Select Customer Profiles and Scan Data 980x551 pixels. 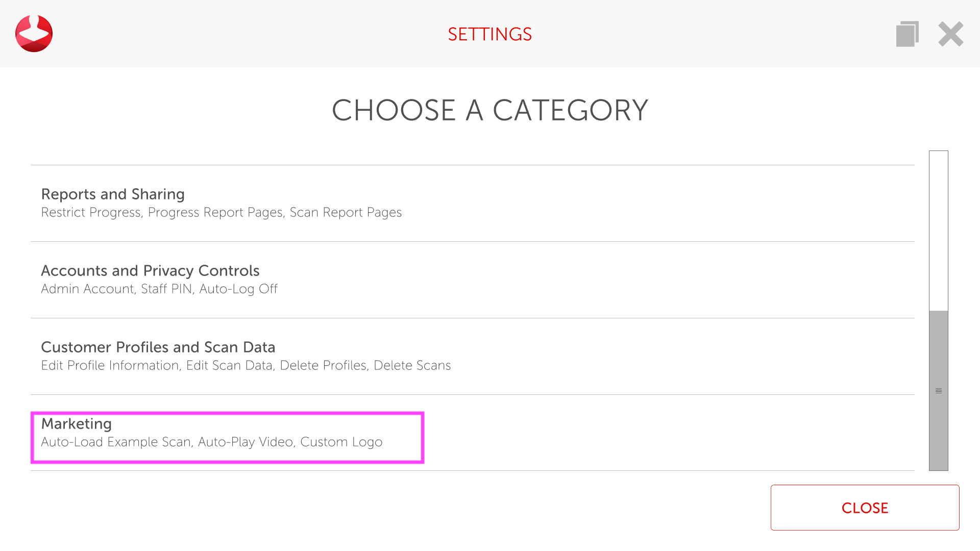coord(158,347)
